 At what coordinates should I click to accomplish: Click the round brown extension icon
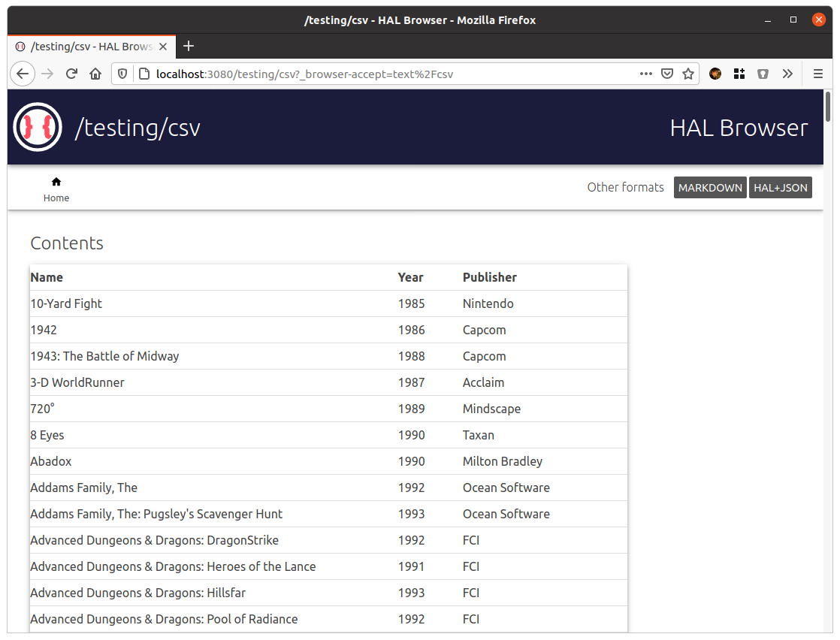(x=715, y=74)
